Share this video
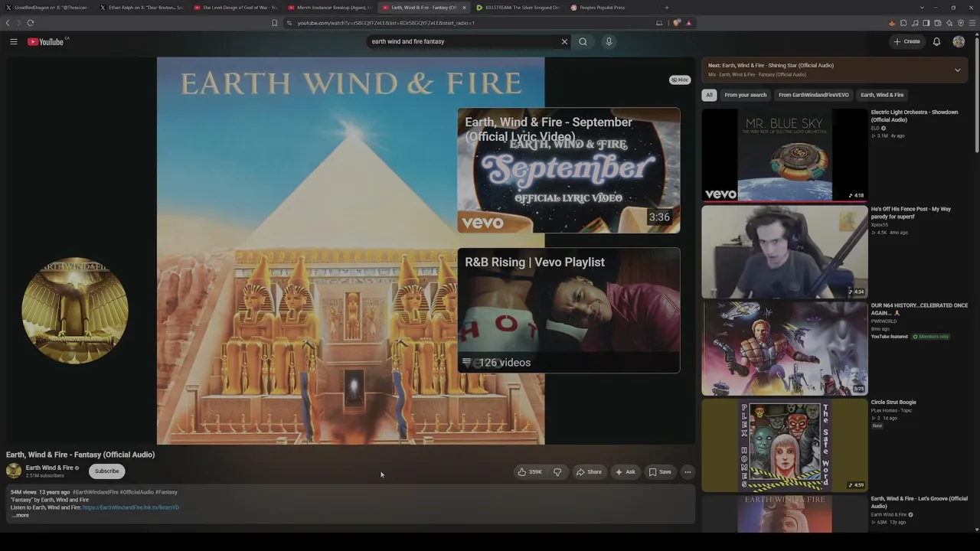Viewport: 980px width, 551px height. pos(589,472)
